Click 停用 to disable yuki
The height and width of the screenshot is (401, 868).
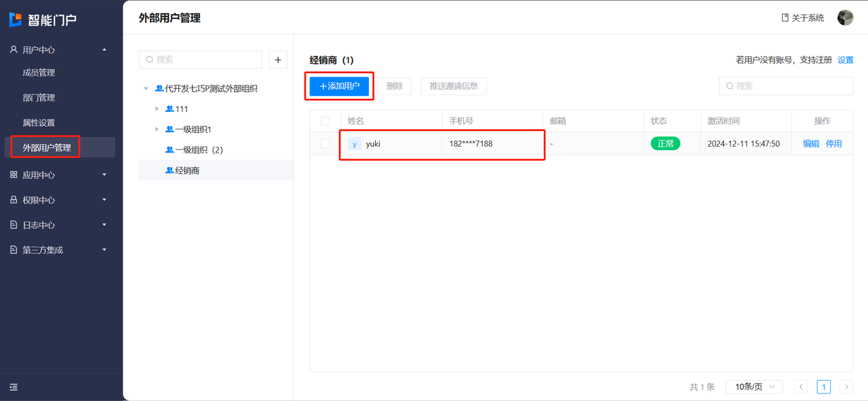click(x=833, y=144)
